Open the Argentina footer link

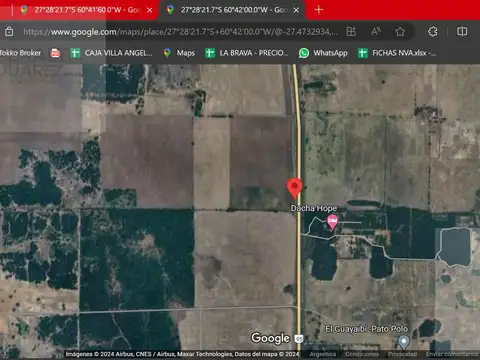323,354
